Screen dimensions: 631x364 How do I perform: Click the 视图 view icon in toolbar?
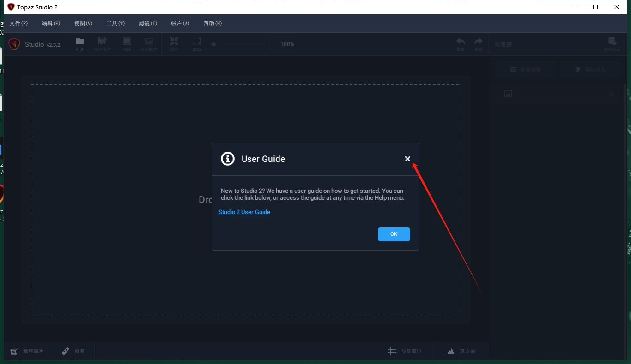(127, 41)
